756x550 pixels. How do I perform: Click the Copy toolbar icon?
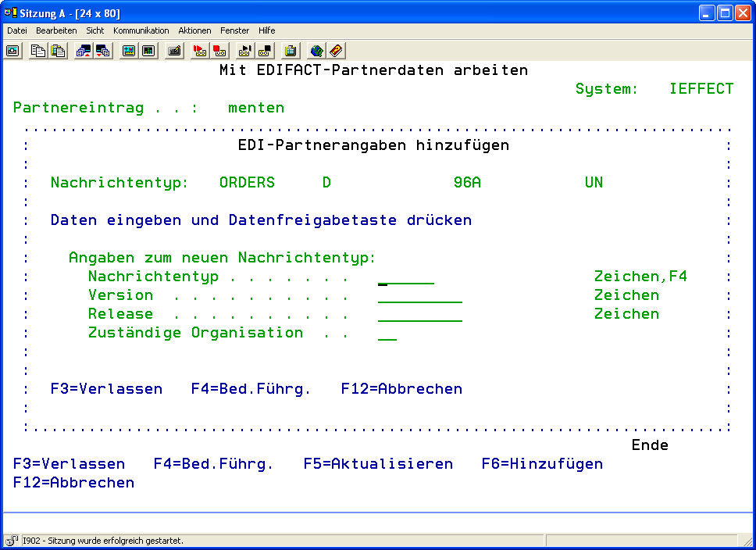[38, 51]
